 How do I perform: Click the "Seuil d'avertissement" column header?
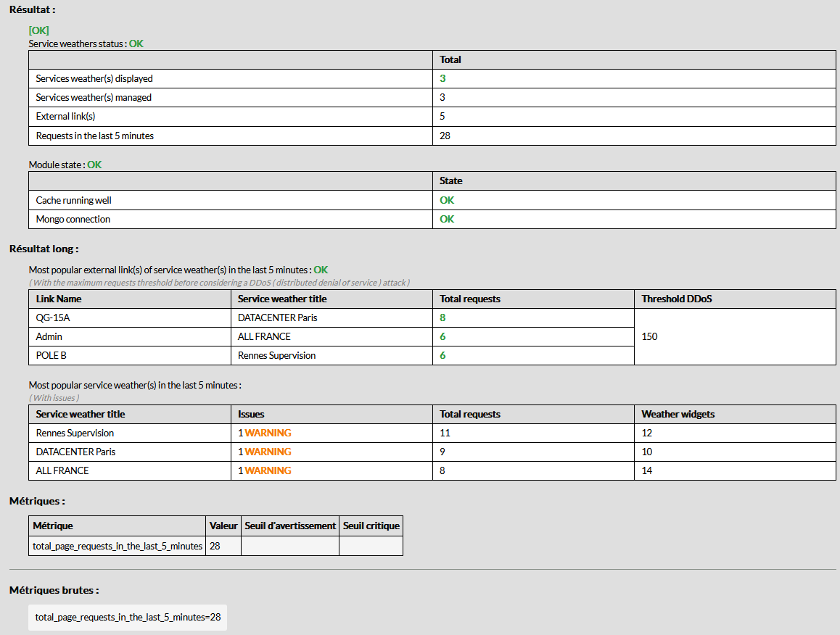(x=290, y=526)
